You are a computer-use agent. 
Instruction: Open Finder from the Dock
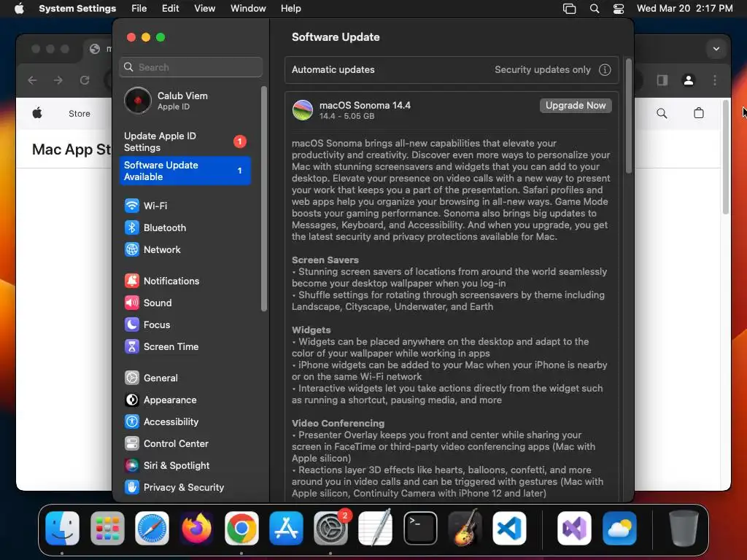click(63, 529)
